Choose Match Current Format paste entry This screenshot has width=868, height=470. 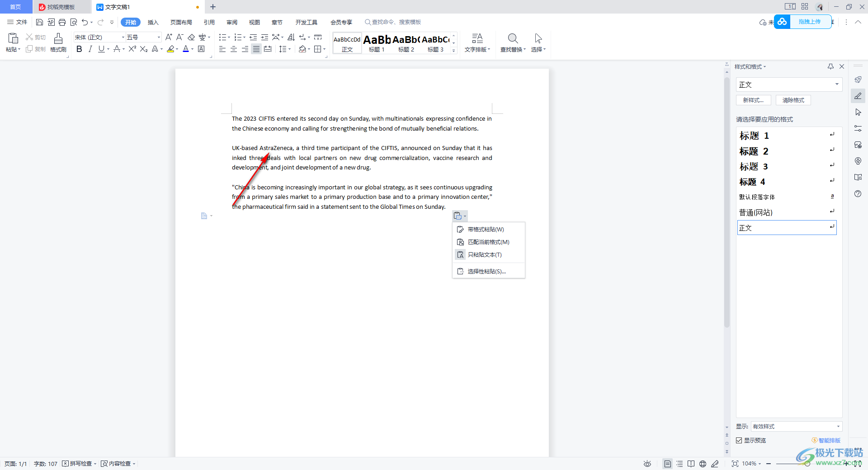tap(489, 242)
